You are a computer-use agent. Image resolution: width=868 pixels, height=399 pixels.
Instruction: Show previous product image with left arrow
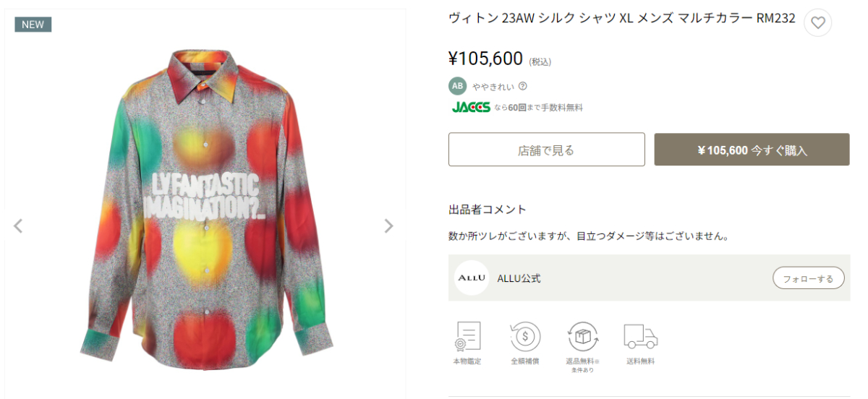click(18, 226)
